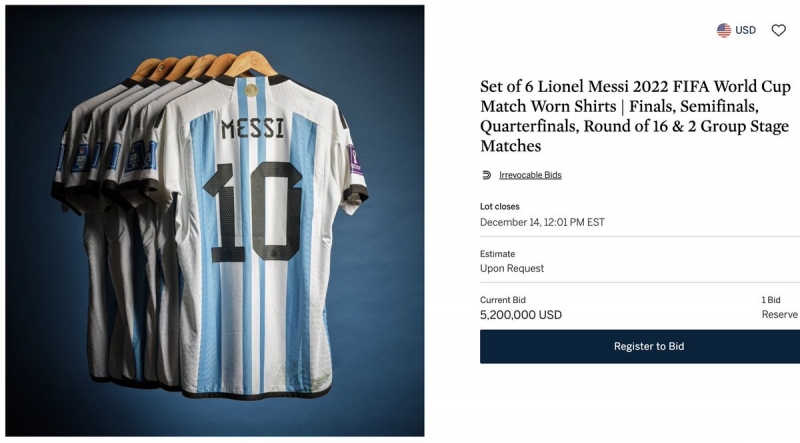Click the 1 Bid count text
The height and width of the screenshot is (443, 800).
point(771,299)
